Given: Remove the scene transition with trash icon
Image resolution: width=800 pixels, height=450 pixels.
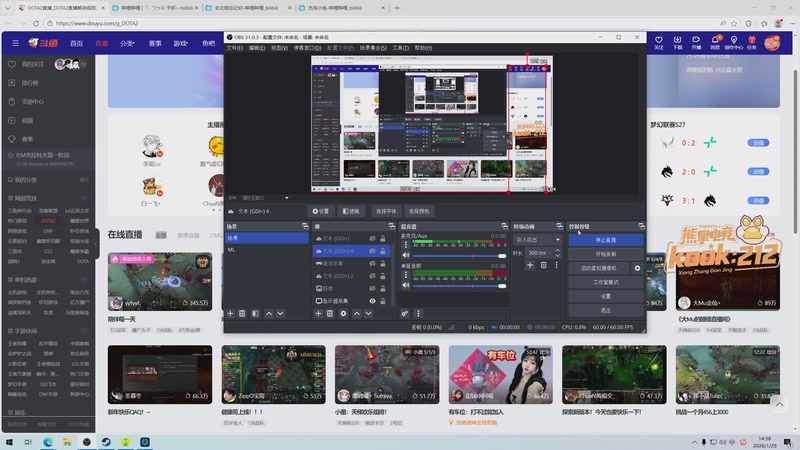Looking at the screenshot, I should (543, 265).
